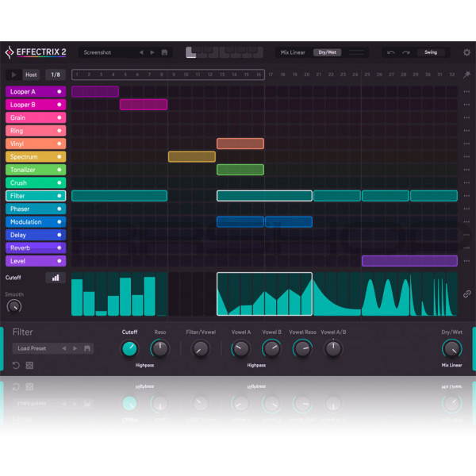Click the undo arrow icon
This screenshot has height=476, width=476.
[x=390, y=52]
